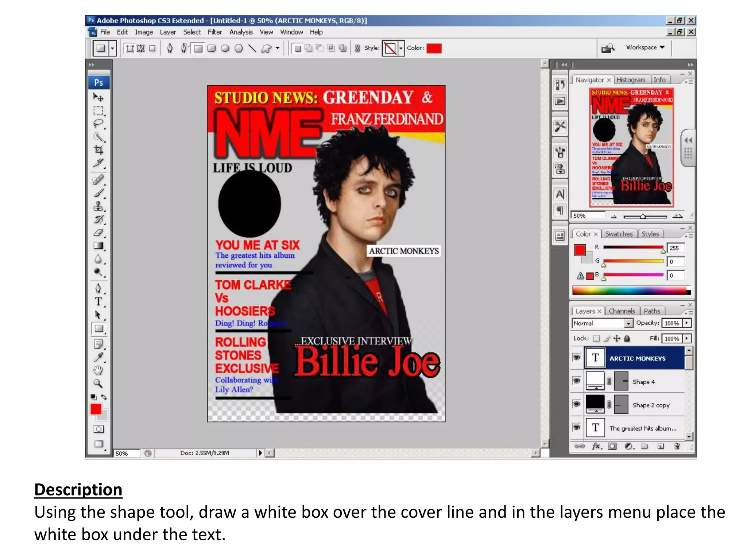Select the Zoom tool
The width and height of the screenshot is (747, 560).
point(98,384)
